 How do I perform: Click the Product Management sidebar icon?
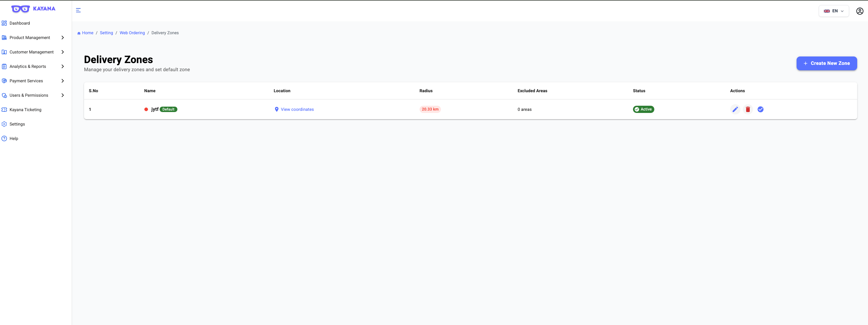[4, 38]
